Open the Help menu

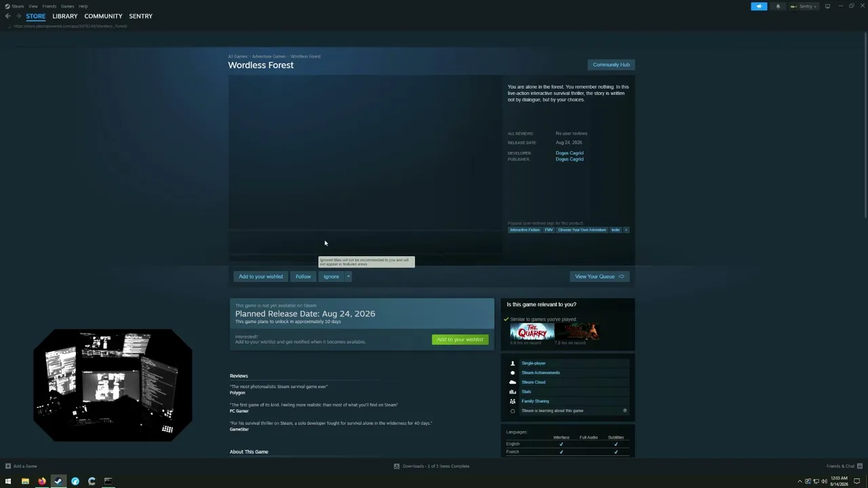pyautogui.click(x=83, y=6)
